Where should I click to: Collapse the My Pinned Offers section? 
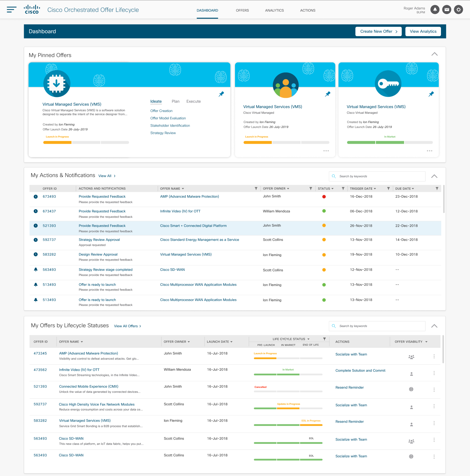coord(434,54)
